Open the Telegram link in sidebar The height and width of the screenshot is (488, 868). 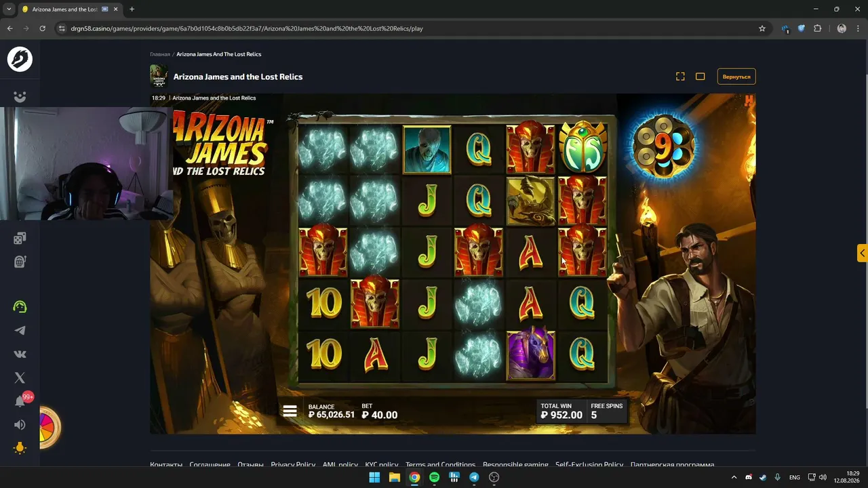20,331
